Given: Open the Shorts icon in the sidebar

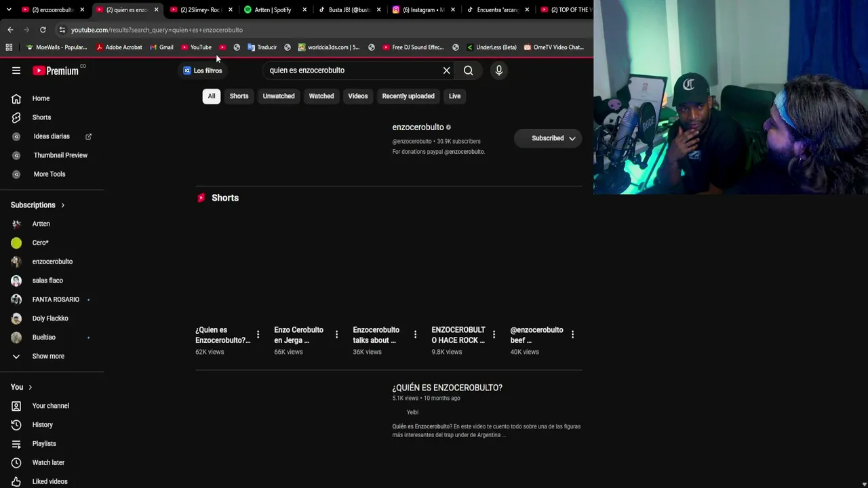Looking at the screenshot, I should pos(16,117).
